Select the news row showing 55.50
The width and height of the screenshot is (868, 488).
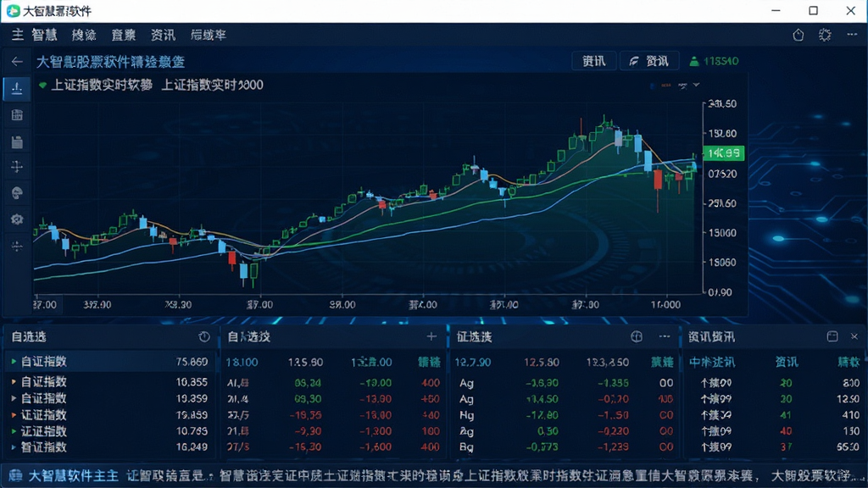[x=774, y=447]
